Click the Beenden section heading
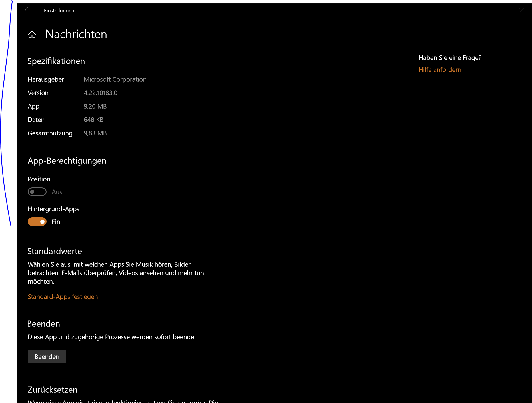The width and height of the screenshot is (532, 403). 43,324
